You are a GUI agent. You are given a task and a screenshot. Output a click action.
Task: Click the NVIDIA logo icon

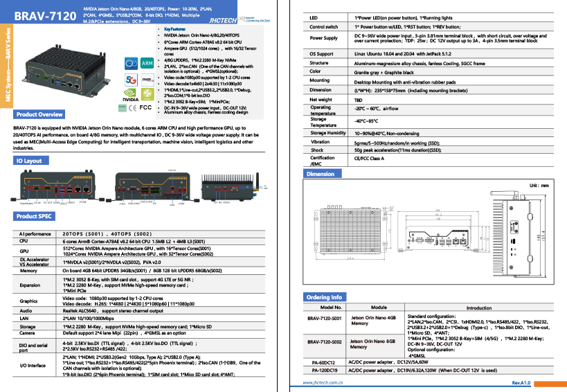[x=130, y=95]
